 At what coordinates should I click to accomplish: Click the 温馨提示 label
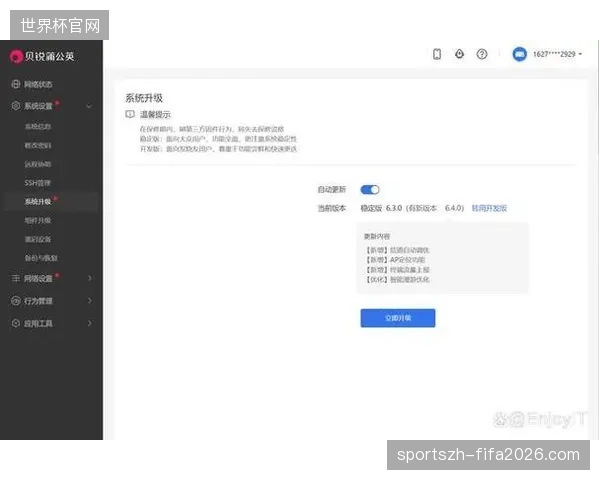[x=155, y=114]
